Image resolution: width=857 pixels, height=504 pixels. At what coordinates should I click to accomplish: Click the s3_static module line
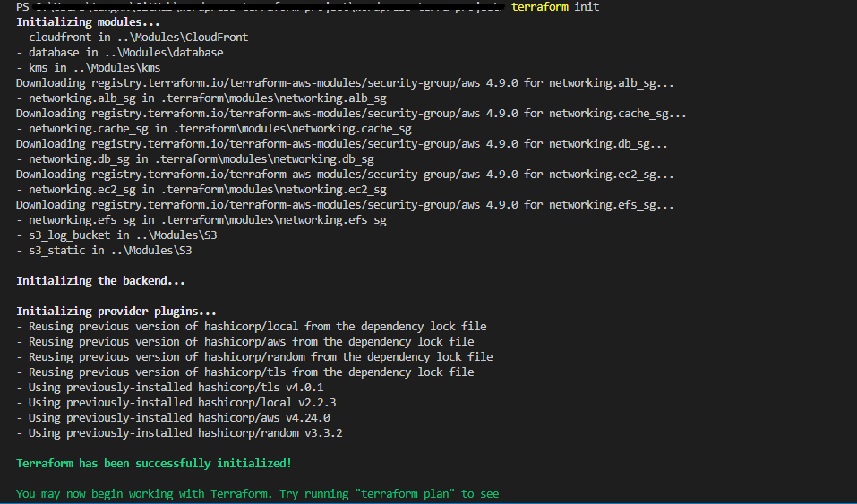tap(104, 251)
